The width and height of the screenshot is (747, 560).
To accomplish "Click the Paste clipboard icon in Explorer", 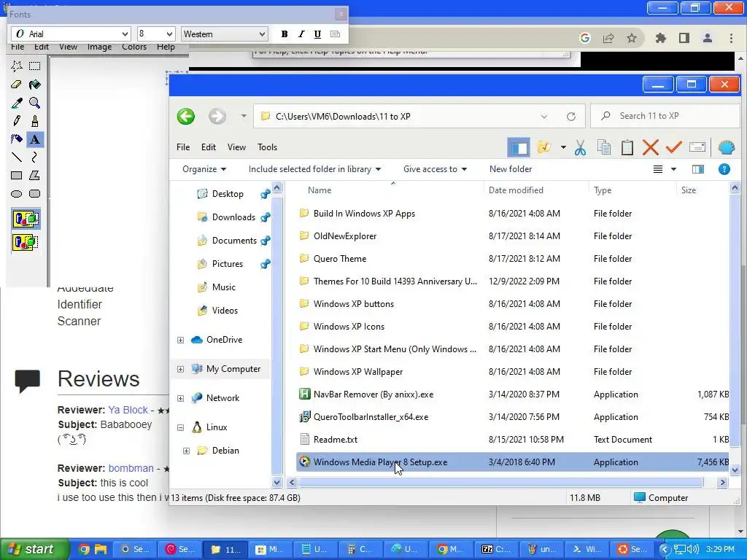I will (627, 147).
